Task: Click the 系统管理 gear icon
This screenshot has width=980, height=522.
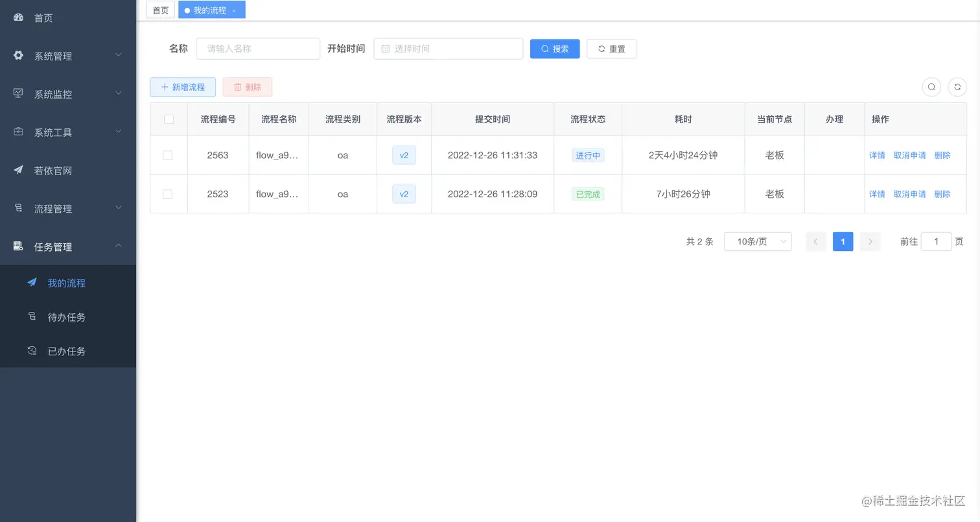Action: tap(19, 55)
